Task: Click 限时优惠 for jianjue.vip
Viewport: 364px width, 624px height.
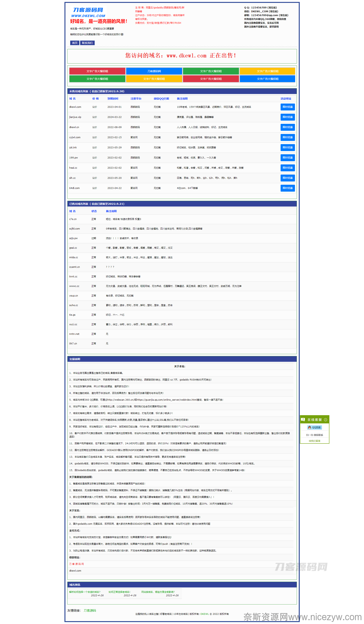Action: pyautogui.click(x=287, y=117)
